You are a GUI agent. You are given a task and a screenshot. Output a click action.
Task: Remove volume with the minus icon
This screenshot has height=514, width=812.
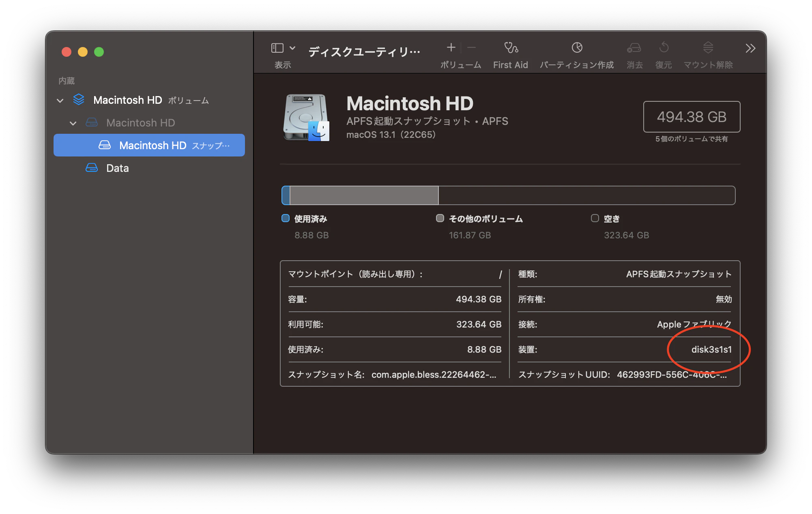(471, 47)
